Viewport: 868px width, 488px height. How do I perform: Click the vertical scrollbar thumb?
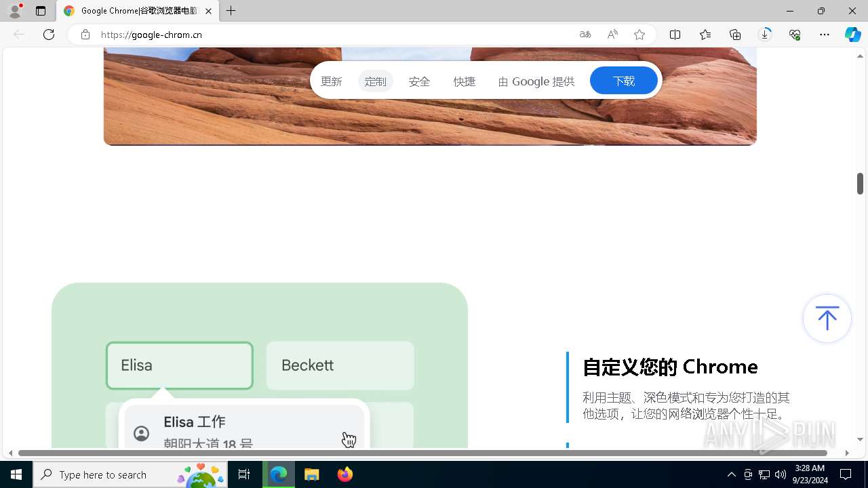(x=860, y=183)
